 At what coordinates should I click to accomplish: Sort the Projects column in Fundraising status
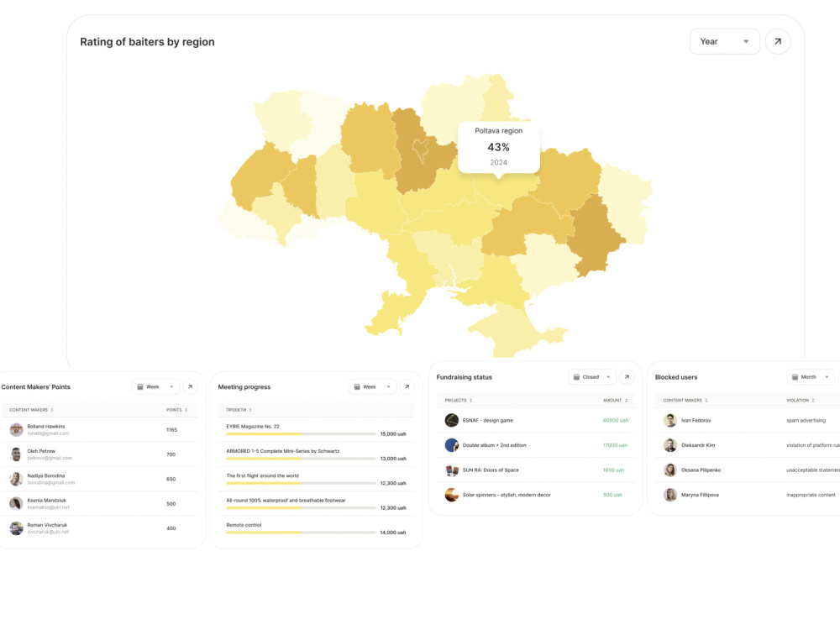[458, 400]
